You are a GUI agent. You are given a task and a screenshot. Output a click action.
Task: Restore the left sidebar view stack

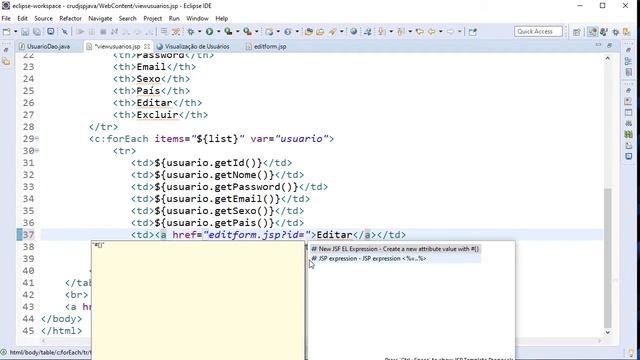pyautogui.click(x=6, y=50)
